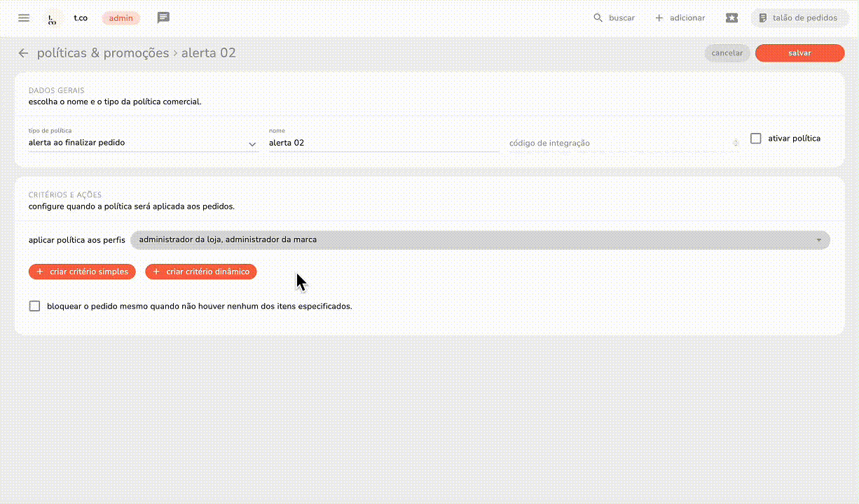Image resolution: width=859 pixels, height=504 pixels.
Task: Click the plus icon beside adicionar
Action: 659,18
